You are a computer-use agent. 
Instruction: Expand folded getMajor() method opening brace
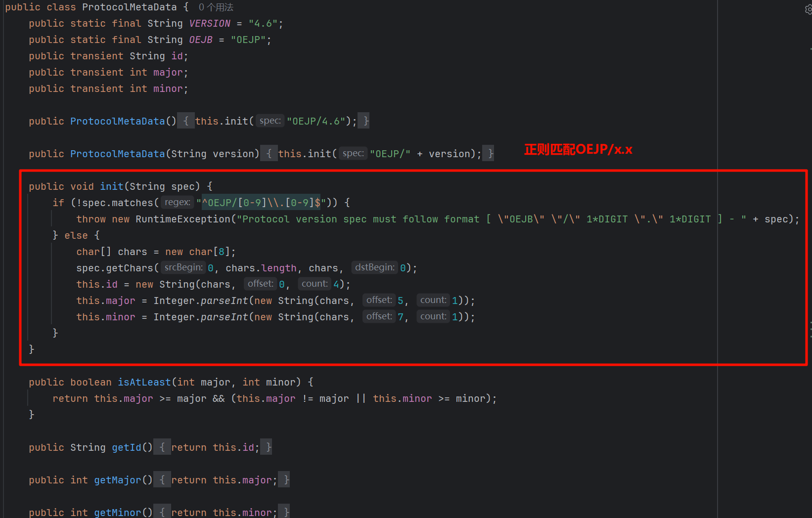point(162,480)
